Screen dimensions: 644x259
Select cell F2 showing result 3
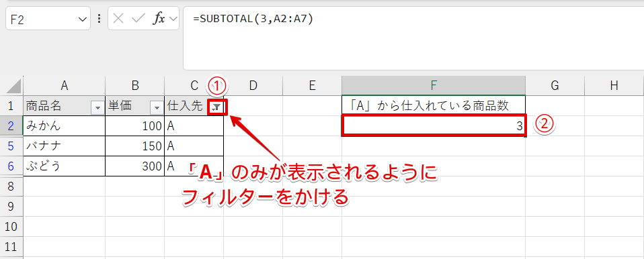(434, 126)
